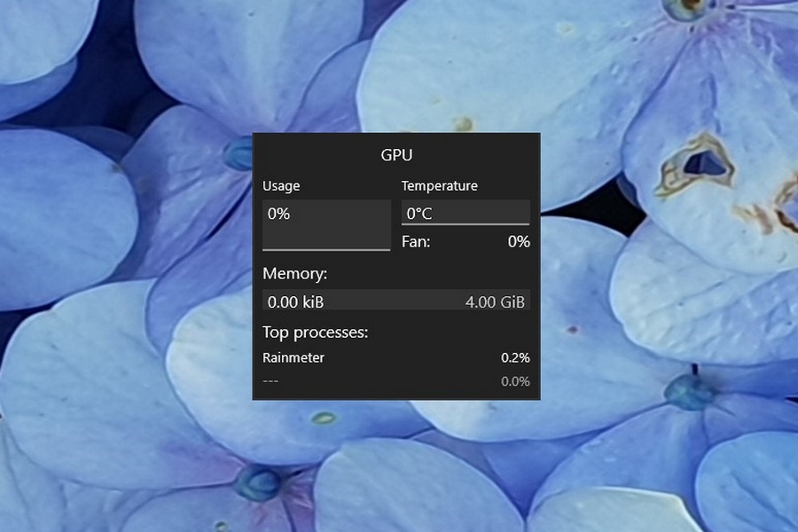Select the Rainmeter process entry
798x532 pixels.
click(293, 358)
